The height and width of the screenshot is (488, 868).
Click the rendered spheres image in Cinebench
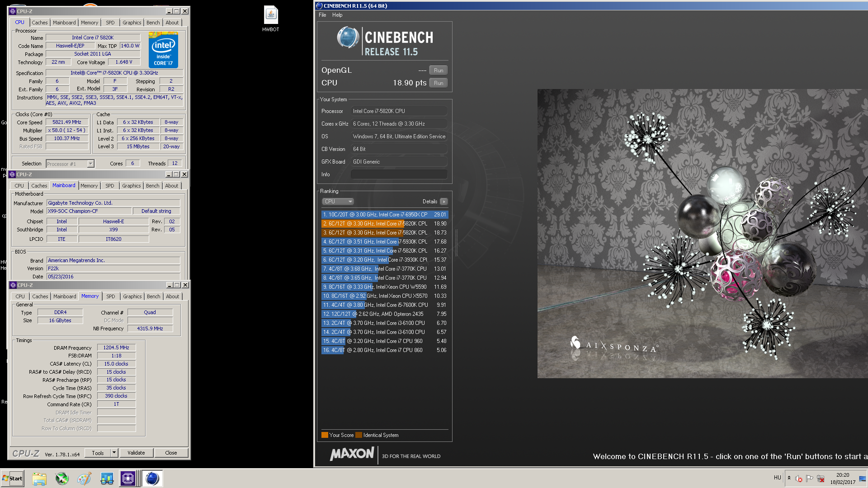703,234
